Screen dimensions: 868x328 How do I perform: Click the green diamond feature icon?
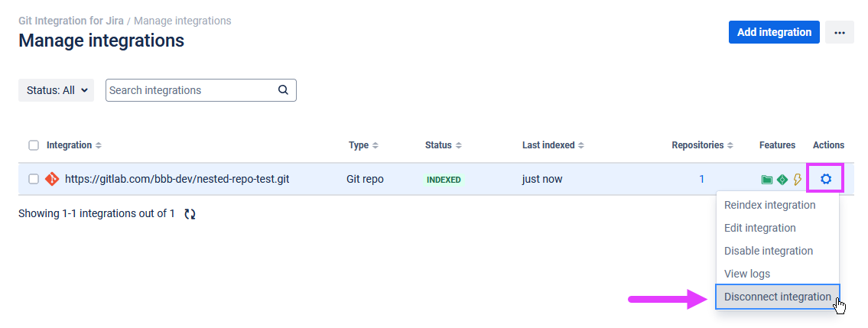(782, 179)
